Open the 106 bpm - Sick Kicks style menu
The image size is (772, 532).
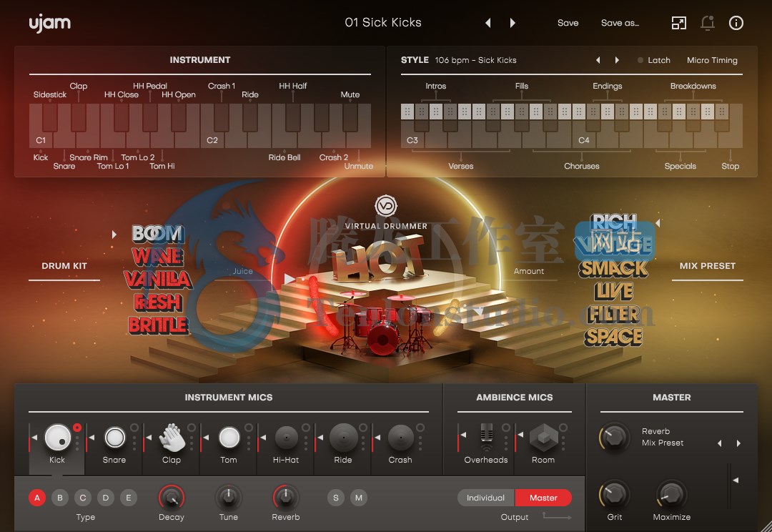(x=475, y=60)
